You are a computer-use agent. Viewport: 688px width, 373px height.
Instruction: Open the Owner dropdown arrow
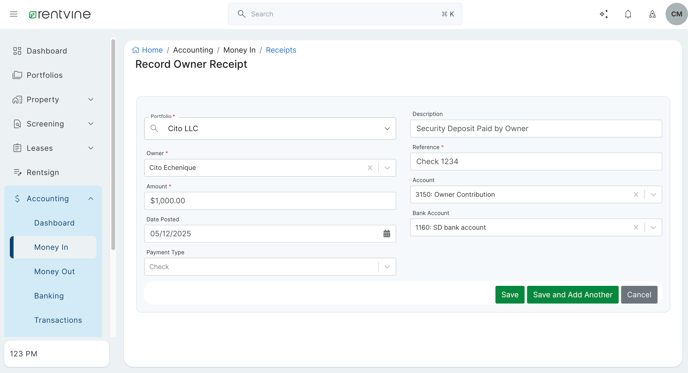tap(387, 168)
